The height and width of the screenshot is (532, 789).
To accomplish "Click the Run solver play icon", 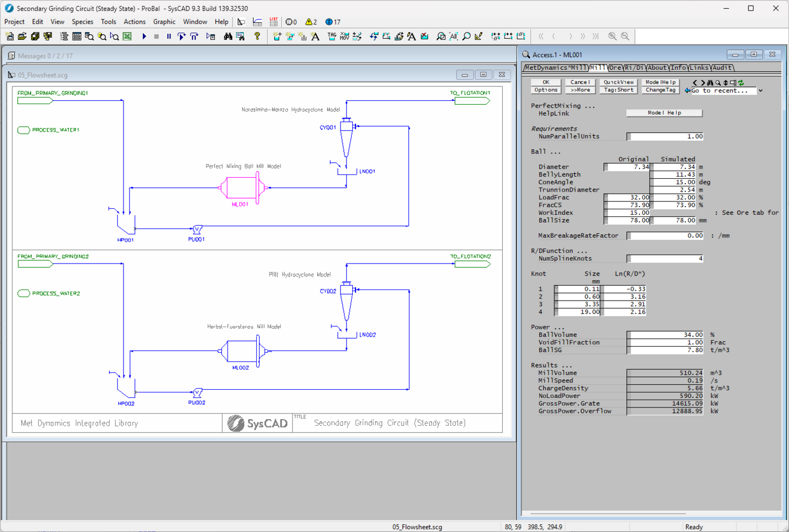I will tap(145, 37).
